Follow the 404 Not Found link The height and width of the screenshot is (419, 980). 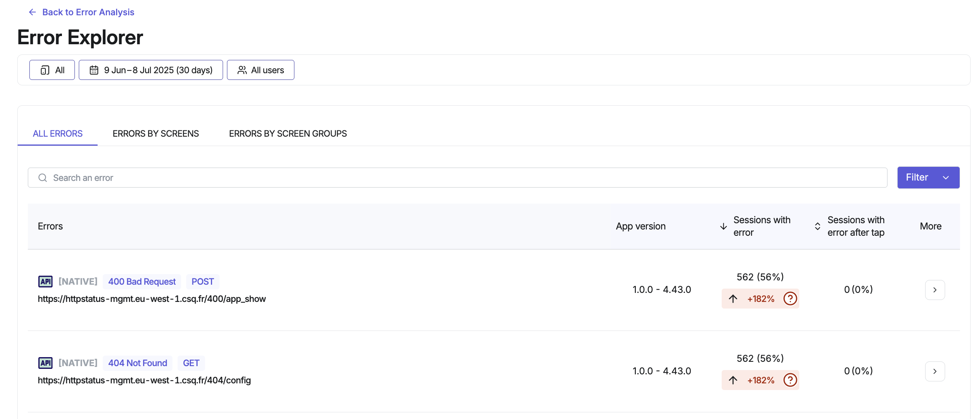[x=137, y=363]
